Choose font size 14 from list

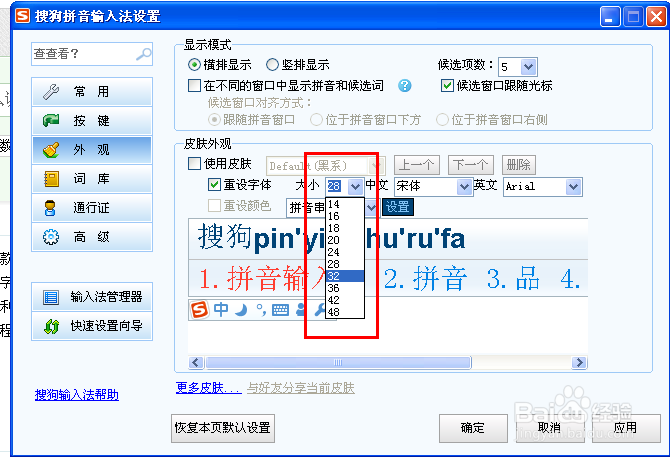point(345,204)
